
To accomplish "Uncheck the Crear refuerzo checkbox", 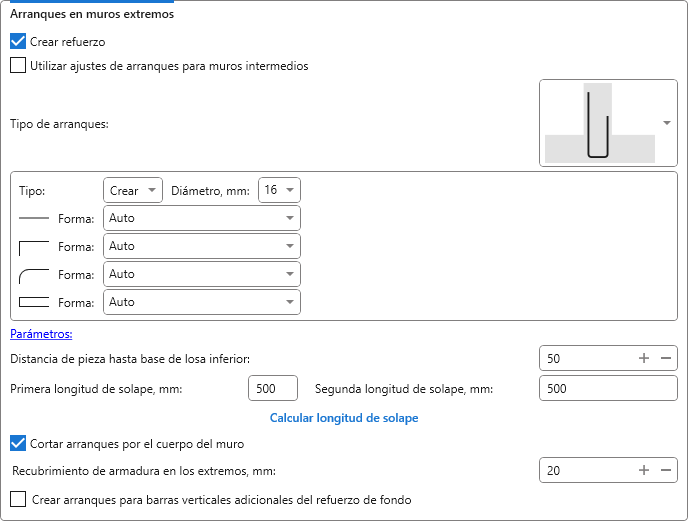I will 18,42.
